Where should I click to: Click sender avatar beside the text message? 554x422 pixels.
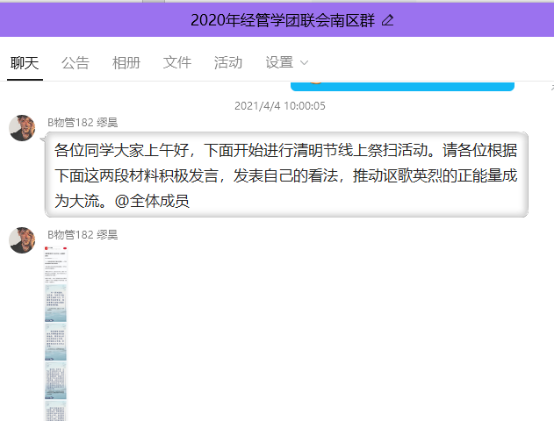point(22,128)
